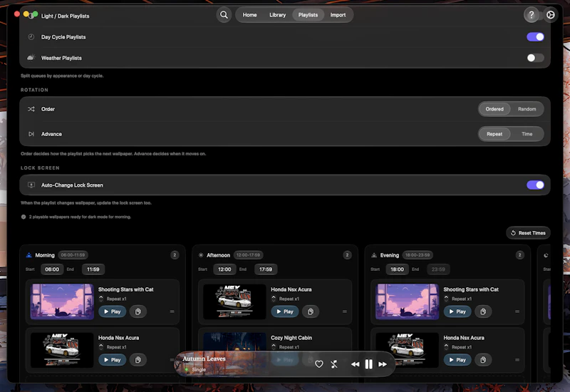Viewport: 570px width, 392px height.
Task: Edit Afternoon start time 12:00
Action: point(224,269)
